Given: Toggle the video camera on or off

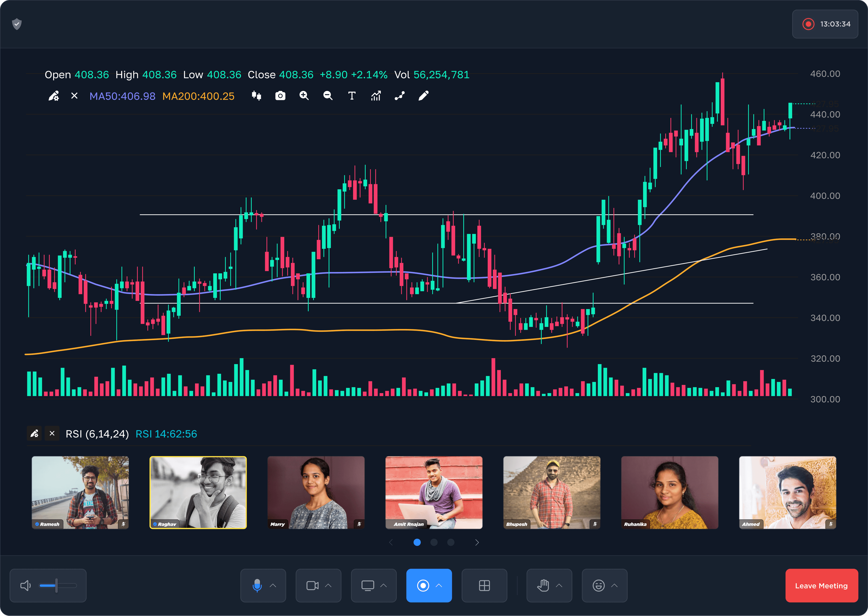Looking at the screenshot, I should click(x=312, y=585).
